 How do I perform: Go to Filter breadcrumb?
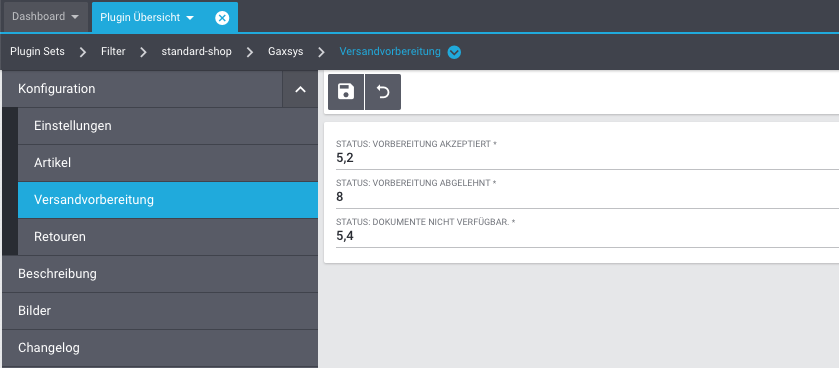click(113, 52)
